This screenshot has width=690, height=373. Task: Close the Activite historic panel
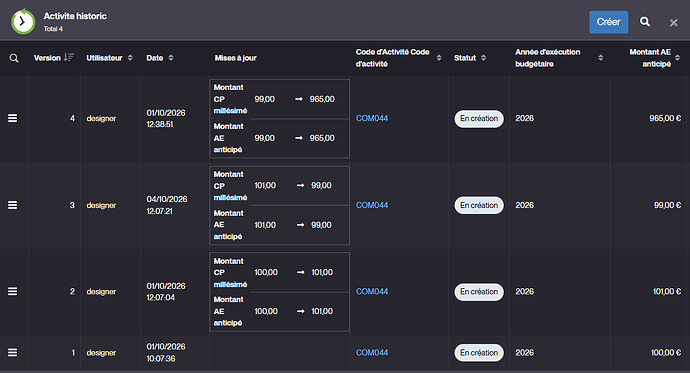[673, 22]
